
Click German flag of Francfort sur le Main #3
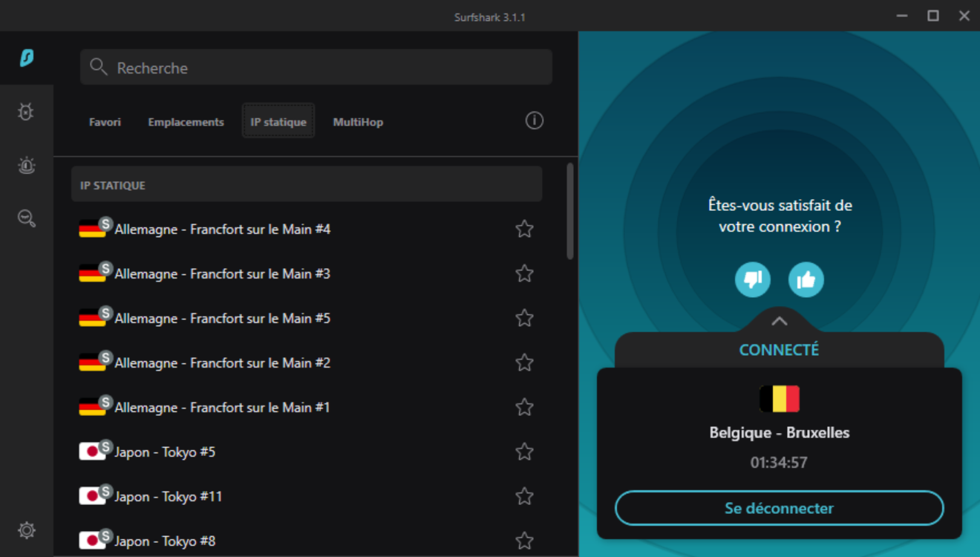pos(92,273)
